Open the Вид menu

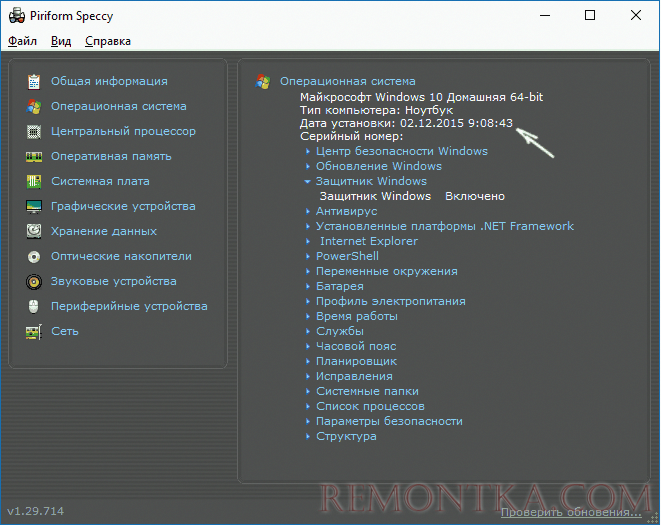(x=61, y=41)
